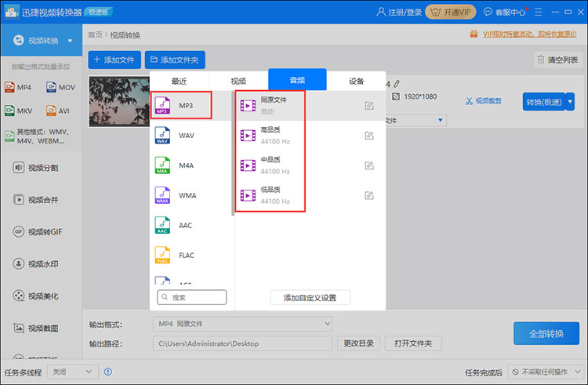Click the 更改目录 button
This screenshot has width=588, height=385.
358,343
